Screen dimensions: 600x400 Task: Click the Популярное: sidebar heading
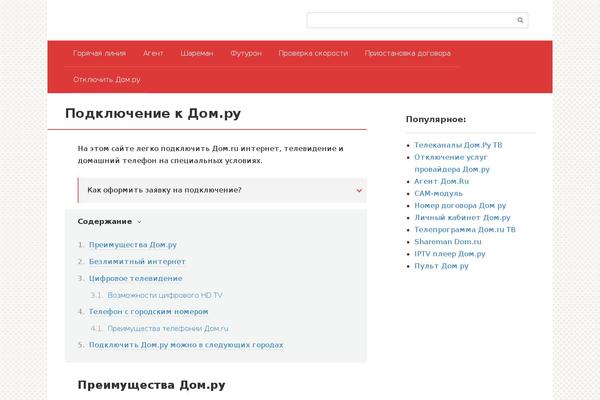point(436,119)
